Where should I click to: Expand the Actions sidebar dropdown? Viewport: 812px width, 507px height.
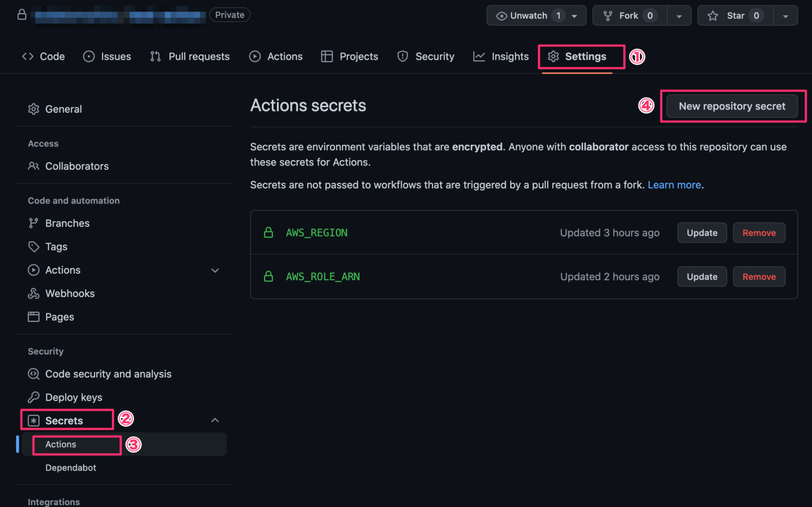(x=215, y=270)
